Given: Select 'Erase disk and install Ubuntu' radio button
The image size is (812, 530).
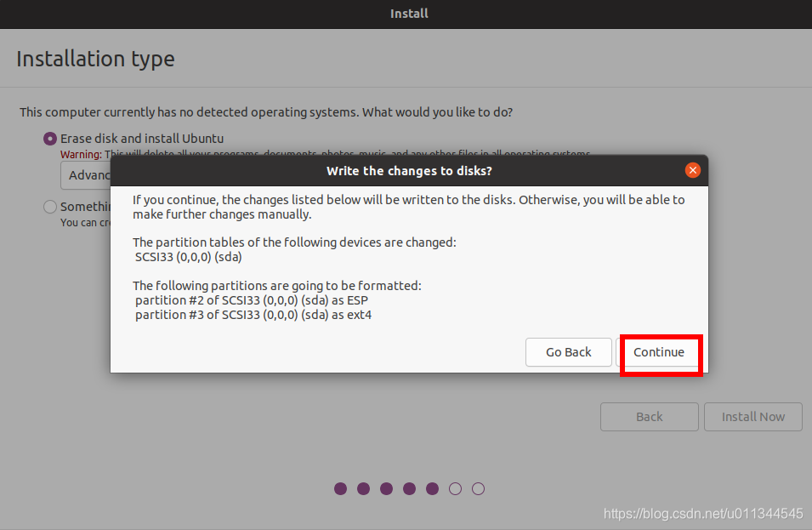Looking at the screenshot, I should pos(50,139).
